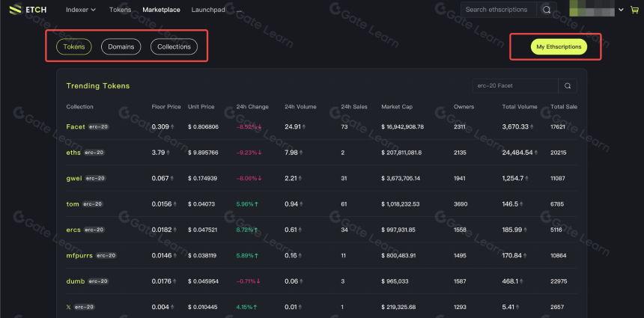Click eths -9.23% 24h change
Image resolution: width=644 pixels, height=318 pixels.
249,153
